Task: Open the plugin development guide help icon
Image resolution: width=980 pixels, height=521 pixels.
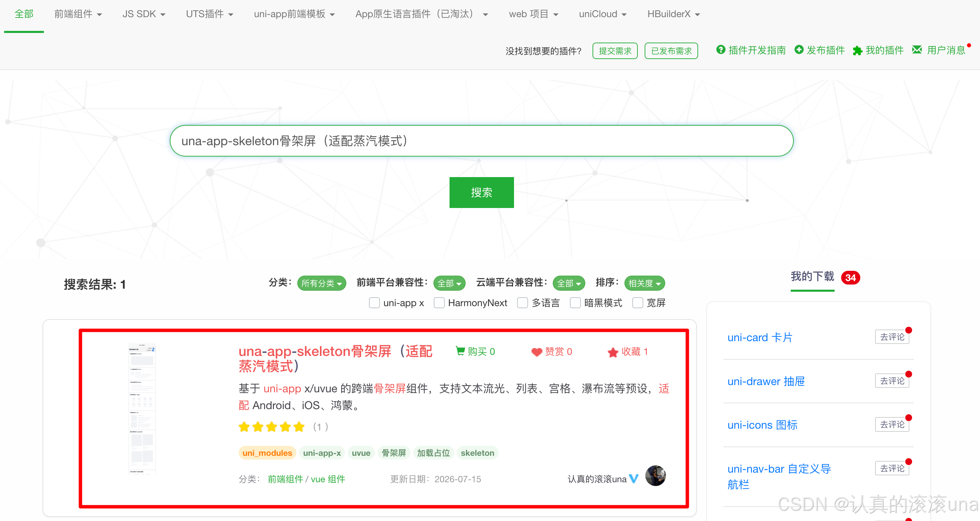Action: 720,50
